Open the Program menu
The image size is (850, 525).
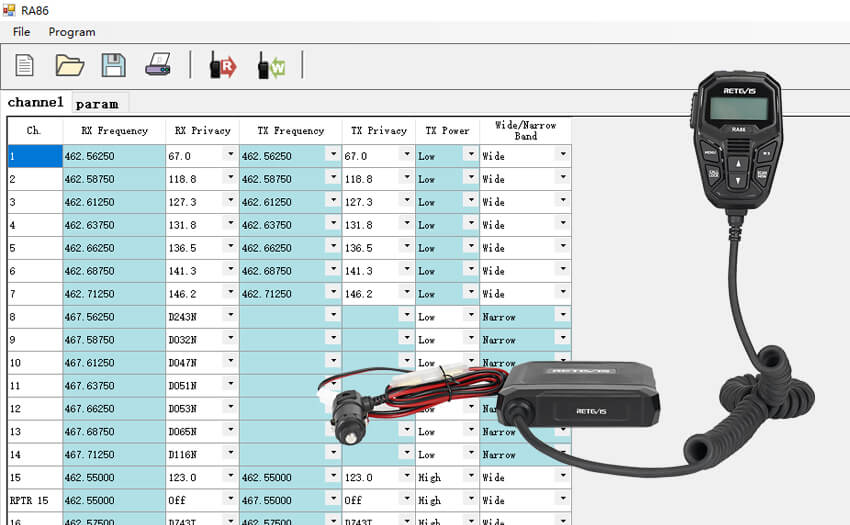click(72, 32)
